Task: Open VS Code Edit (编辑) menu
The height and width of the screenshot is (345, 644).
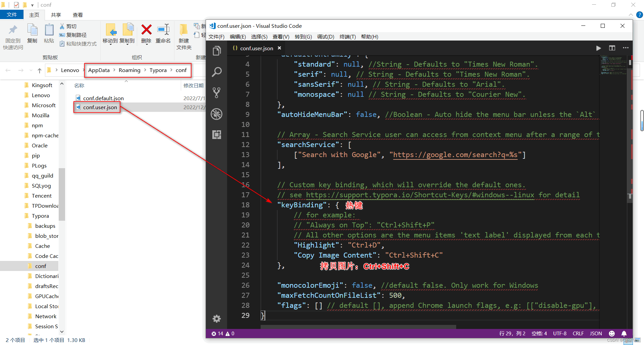Action: coord(238,37)
